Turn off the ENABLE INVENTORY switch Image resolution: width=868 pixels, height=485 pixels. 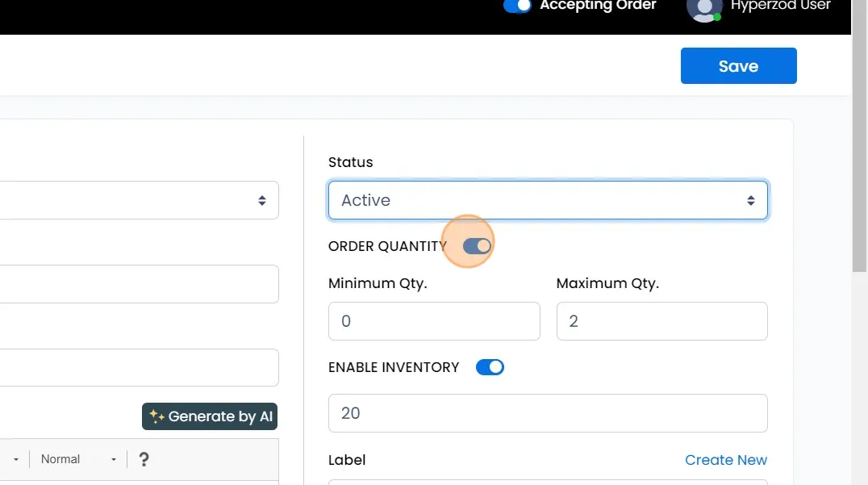click(x=490, y=367)
